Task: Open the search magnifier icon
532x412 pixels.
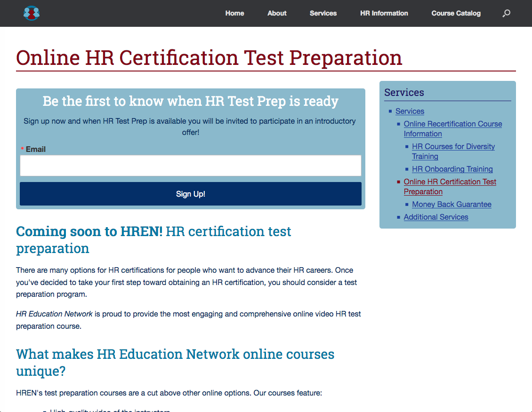Action: click(506, 14)
